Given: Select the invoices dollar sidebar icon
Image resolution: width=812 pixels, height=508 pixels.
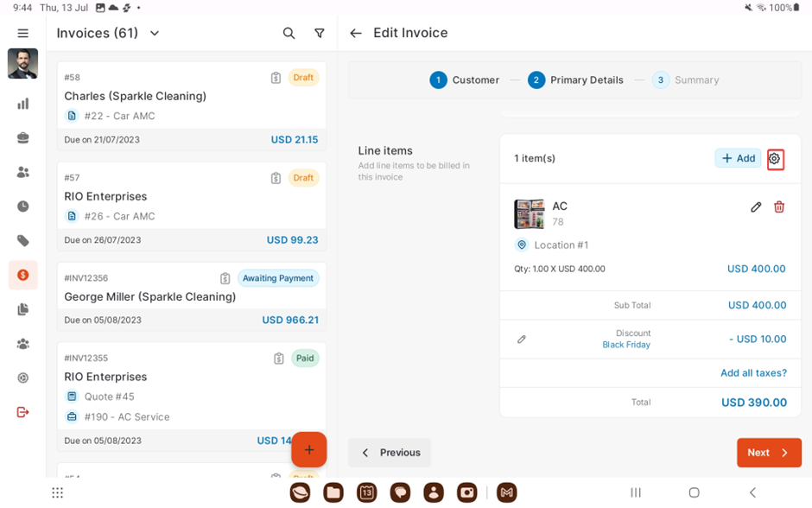Looking at the screenshot, I should [22, 275].
